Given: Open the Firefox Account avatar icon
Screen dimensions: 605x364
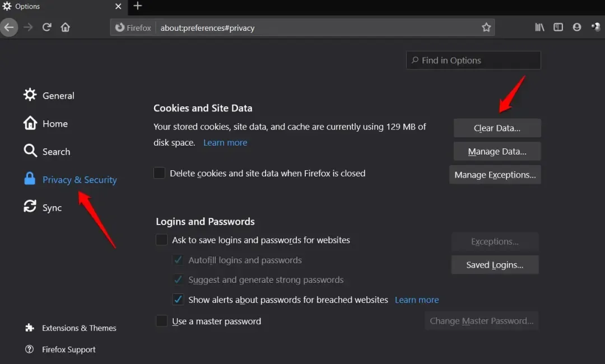Looking at the screenshot, I should [577, 27].
